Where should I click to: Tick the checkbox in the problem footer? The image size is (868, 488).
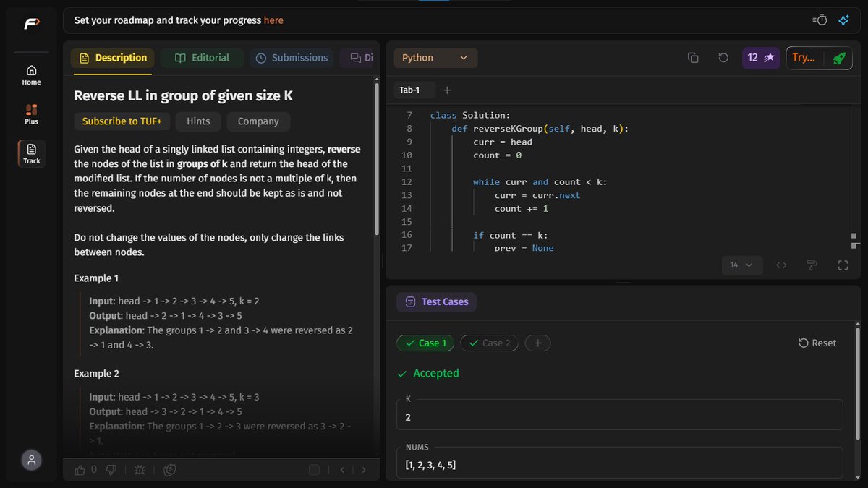click(x=314, y=470)
